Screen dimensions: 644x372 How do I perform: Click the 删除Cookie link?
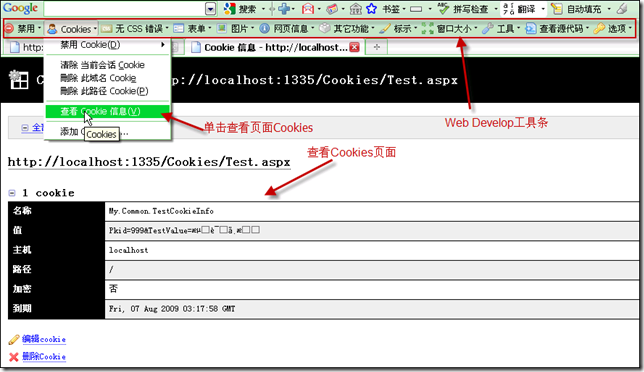[44, 356]
